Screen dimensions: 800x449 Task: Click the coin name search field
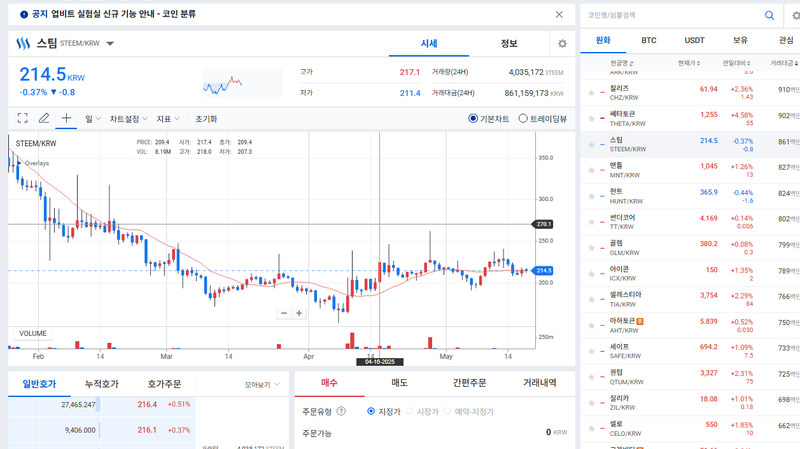tap(672, 15)
